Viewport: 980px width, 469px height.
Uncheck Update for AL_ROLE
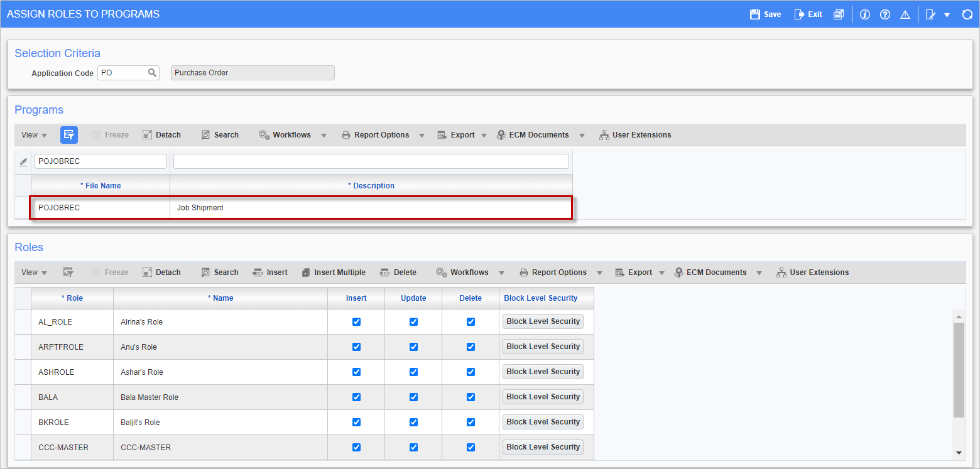(413, 321)
